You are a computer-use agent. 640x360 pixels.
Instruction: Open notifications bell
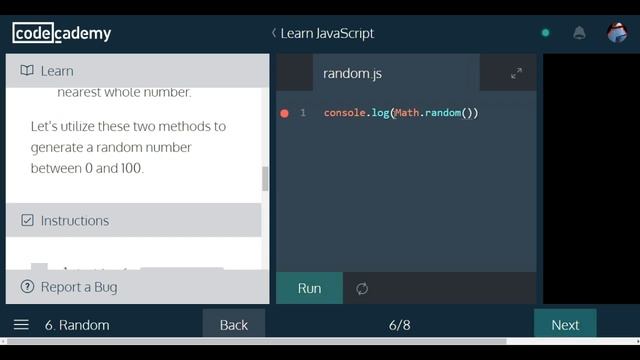(x=579, y=33)
